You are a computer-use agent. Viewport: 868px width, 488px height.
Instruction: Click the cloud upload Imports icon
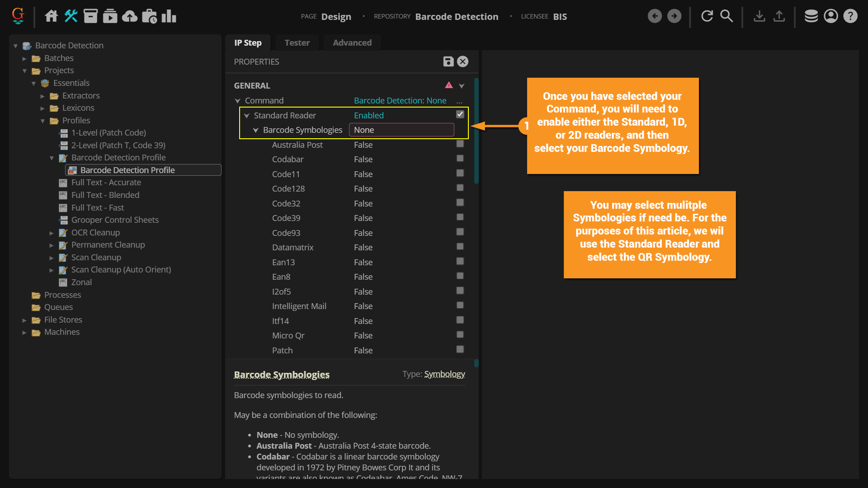coord(130,16)
